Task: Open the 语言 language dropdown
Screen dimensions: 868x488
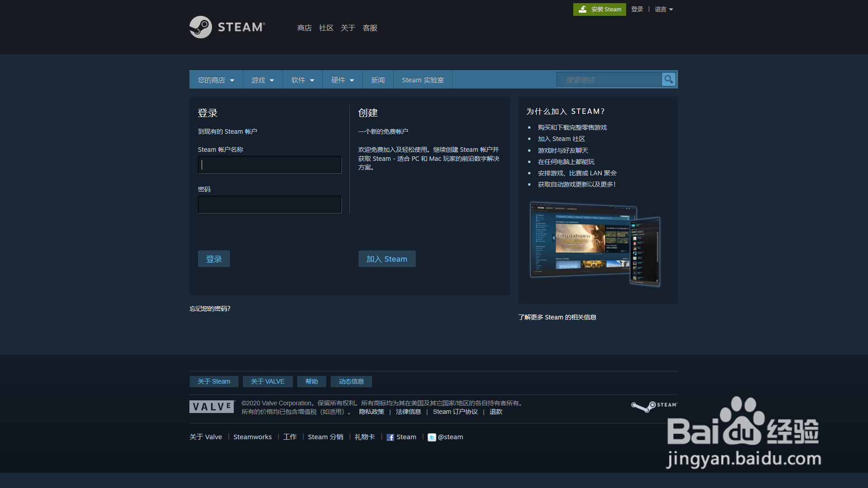Action: coord(664,9)
